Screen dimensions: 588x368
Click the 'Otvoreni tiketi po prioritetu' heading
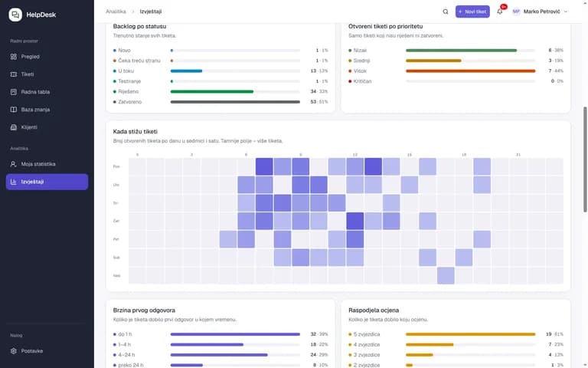point(386,27)
